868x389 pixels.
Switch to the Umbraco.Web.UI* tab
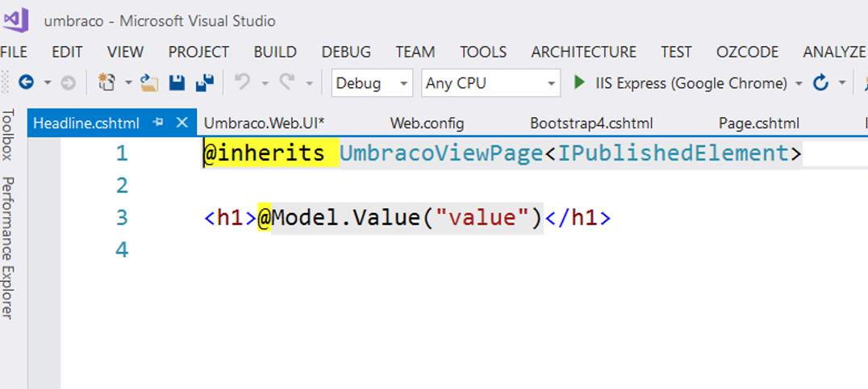click(264, 123)
